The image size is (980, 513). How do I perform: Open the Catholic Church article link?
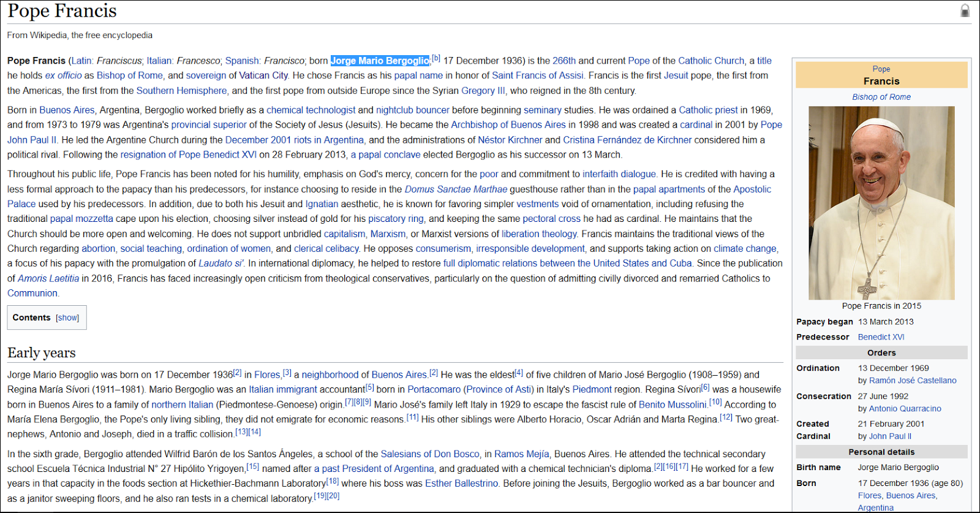point(711,61)
